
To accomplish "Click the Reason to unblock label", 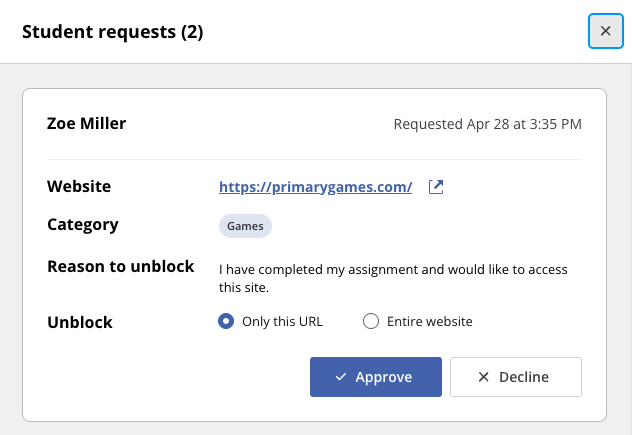I will [121, 266].
